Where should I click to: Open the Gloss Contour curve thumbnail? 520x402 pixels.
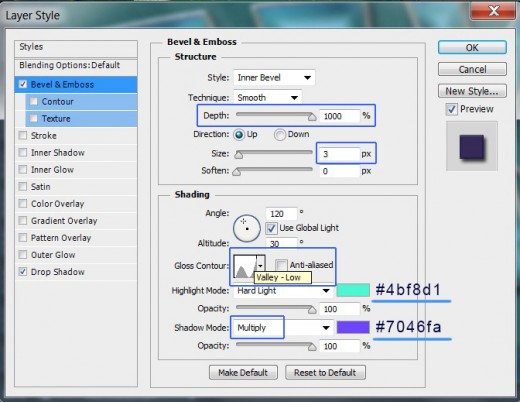click(x=245, y=266)
